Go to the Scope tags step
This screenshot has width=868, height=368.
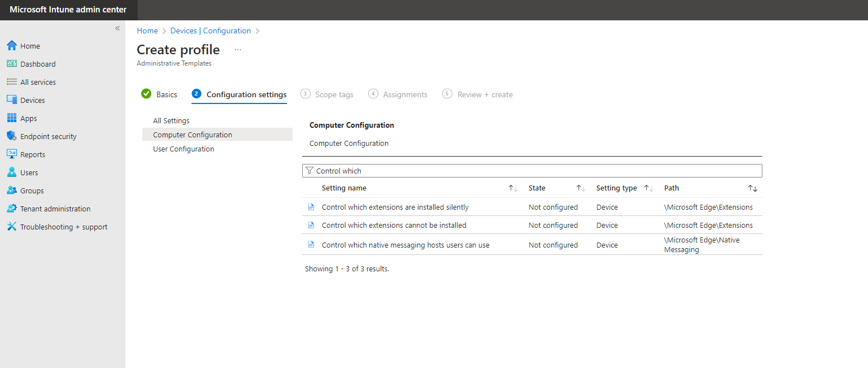327,94
